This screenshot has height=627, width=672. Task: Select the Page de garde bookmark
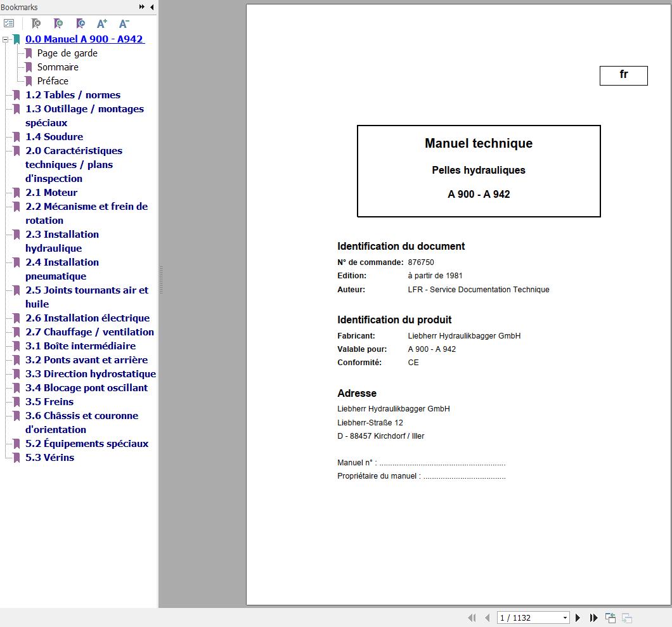click(67, 53)
